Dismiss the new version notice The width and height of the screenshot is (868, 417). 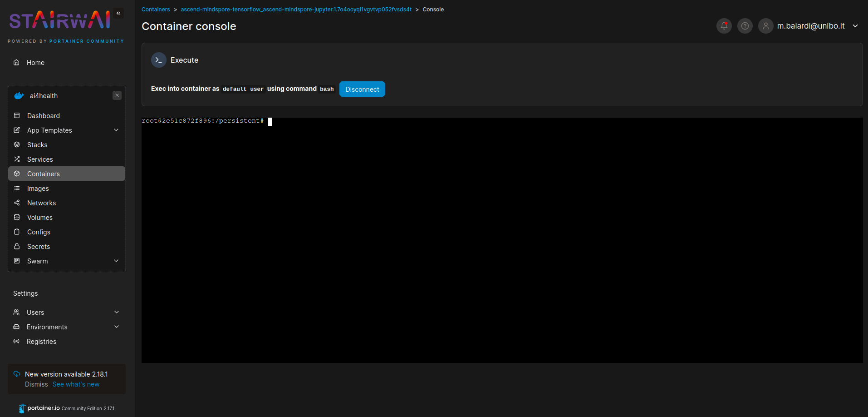point(36,384)
